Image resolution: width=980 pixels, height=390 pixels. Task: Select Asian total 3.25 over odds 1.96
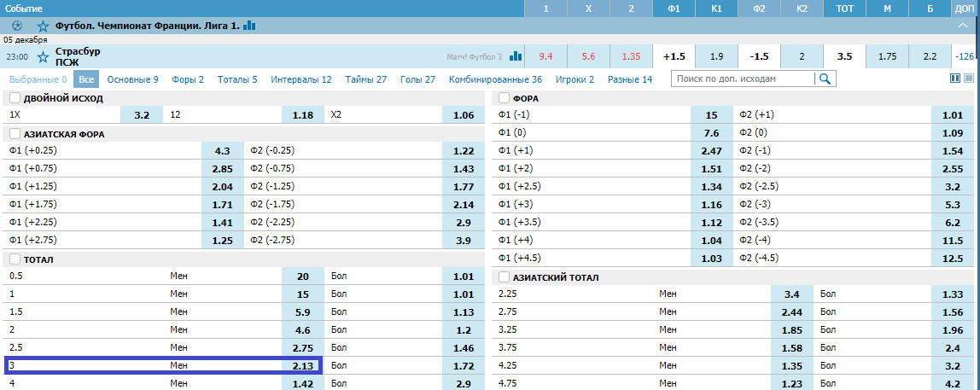click(x=952, y=329)
